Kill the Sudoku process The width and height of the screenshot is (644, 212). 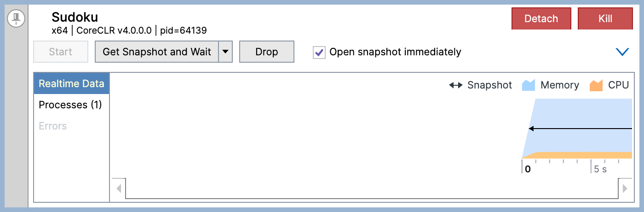point(605,19)
